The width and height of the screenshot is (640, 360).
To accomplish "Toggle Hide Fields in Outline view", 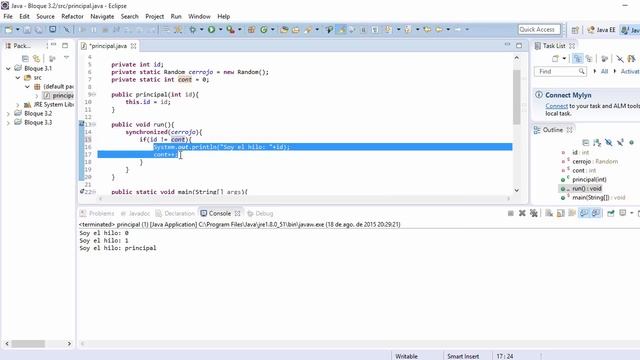I will [609, 142].
